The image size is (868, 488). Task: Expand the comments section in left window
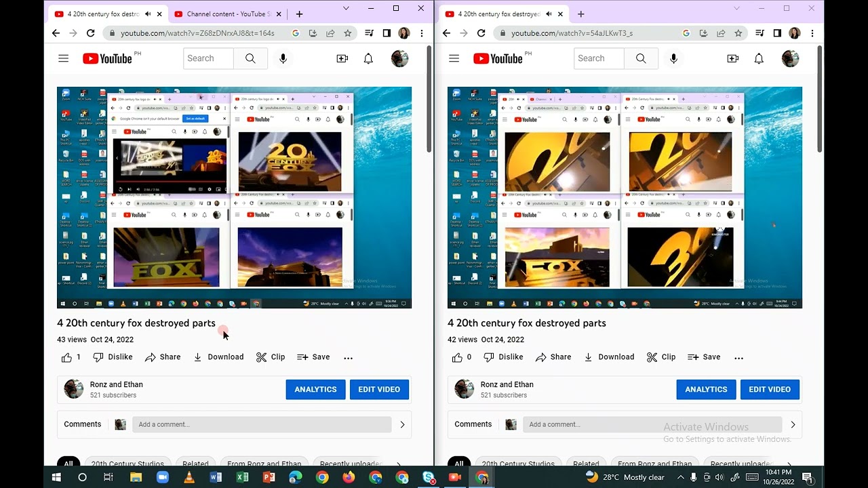pos(402,424)
